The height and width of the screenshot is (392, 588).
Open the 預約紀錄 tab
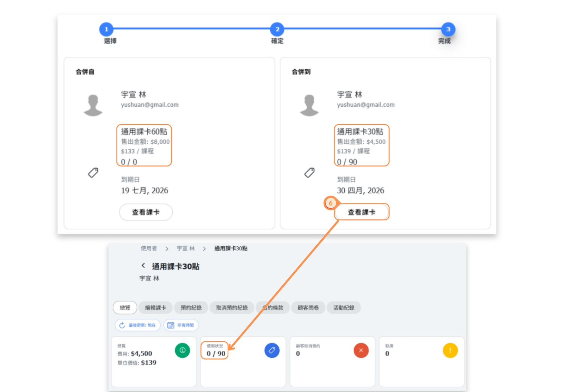(191, 308)
